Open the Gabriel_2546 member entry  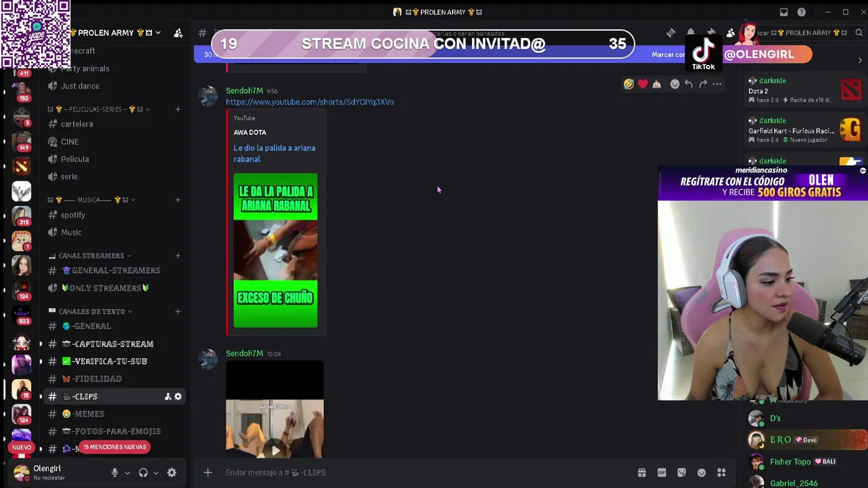pos(806,483)
